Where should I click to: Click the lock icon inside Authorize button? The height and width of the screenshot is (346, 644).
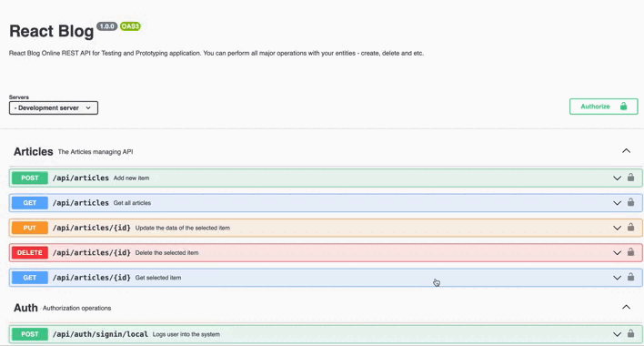tap(623, 106)
